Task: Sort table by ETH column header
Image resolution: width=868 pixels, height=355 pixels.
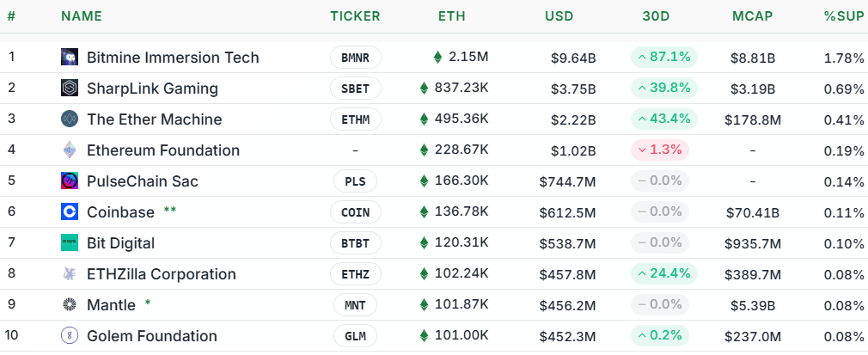Action: [452, 16]
